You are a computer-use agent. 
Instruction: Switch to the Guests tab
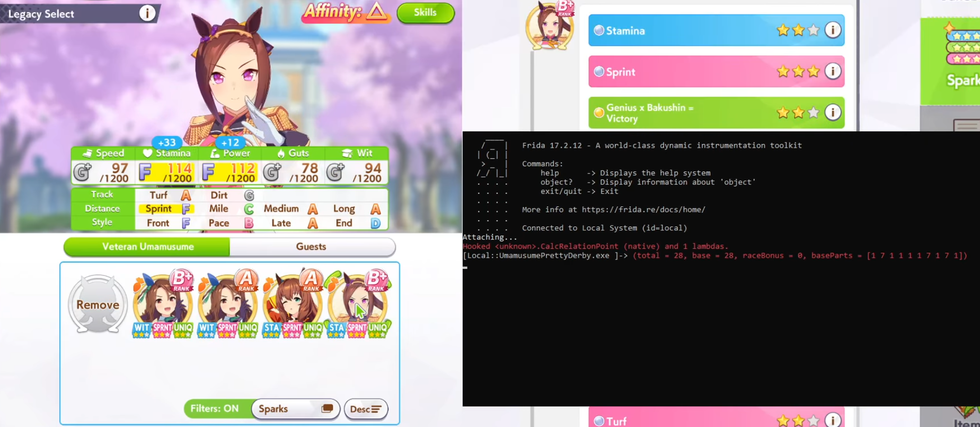click(312, 247)
